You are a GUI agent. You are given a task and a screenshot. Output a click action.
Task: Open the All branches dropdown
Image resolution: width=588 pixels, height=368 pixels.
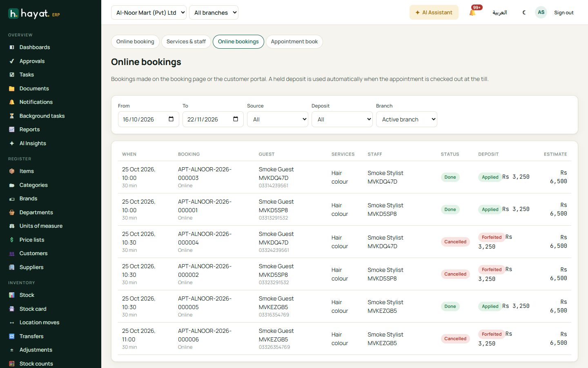(214, 13)
